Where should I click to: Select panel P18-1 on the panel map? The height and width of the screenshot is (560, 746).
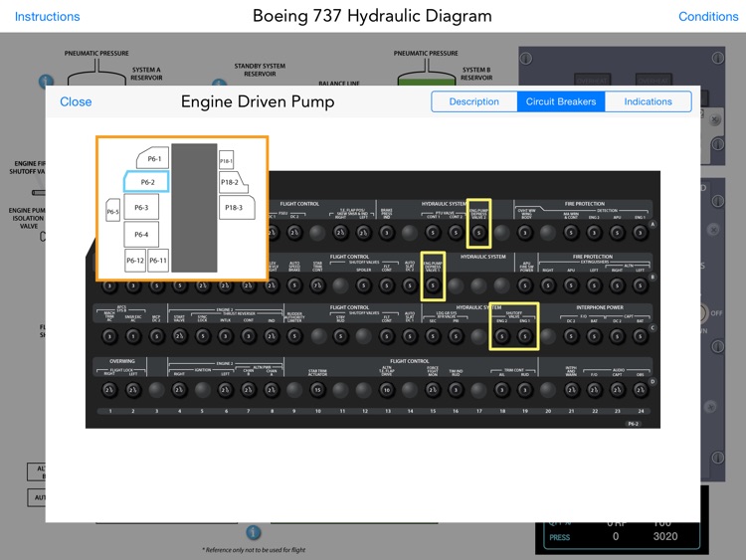tap(226, 160)
